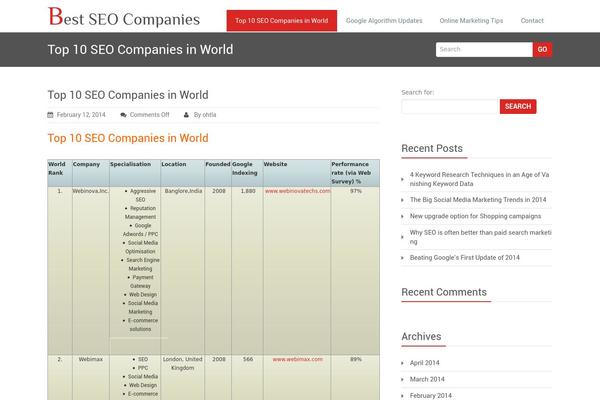
Task: Click the Comments Off text
Action: (149, 115)
